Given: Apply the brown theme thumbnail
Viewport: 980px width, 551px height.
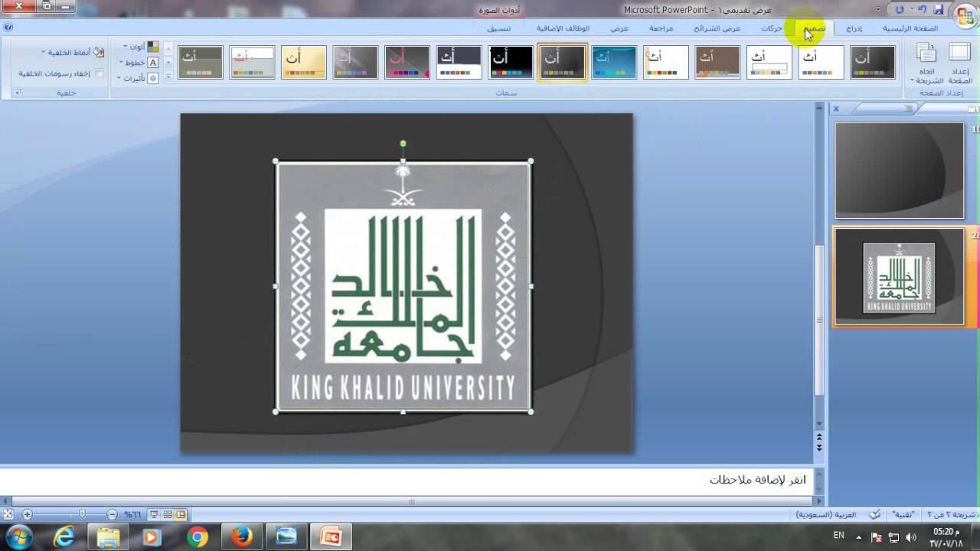Looking at the screenshot, I should coord(717,63).
